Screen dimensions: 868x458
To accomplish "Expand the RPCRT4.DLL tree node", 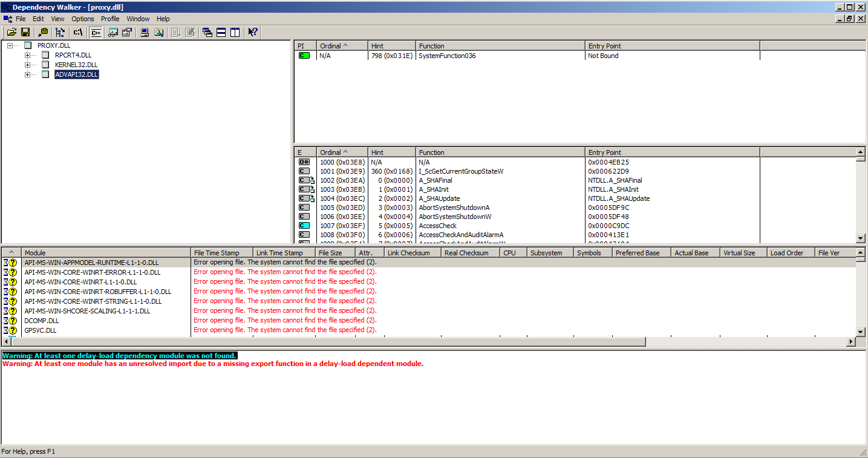I will point(27,55).
